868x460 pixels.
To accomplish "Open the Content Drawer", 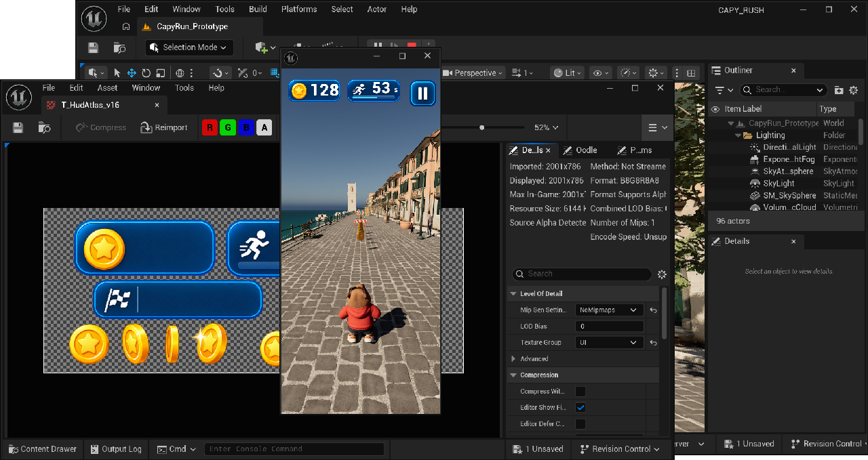I will (42, 448).
